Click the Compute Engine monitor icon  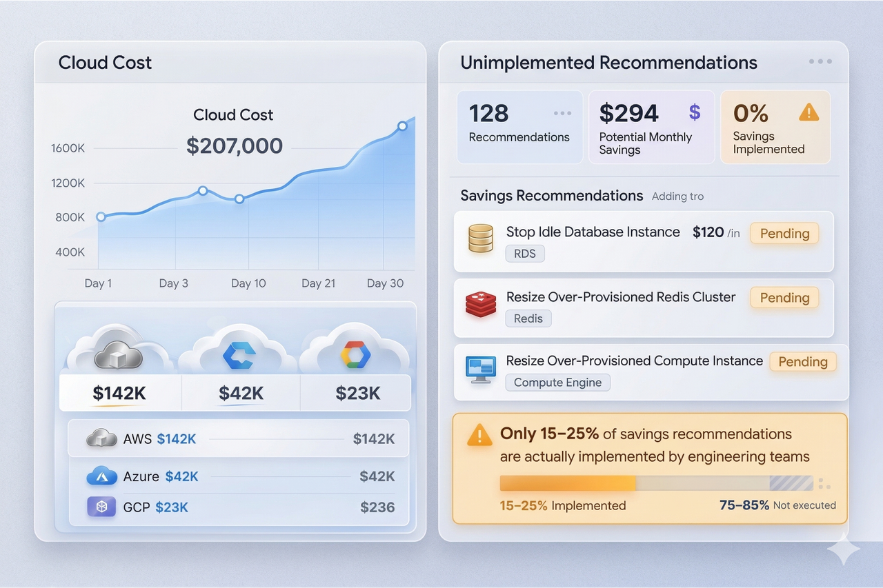pyautogui.click(x=479, y=363)
